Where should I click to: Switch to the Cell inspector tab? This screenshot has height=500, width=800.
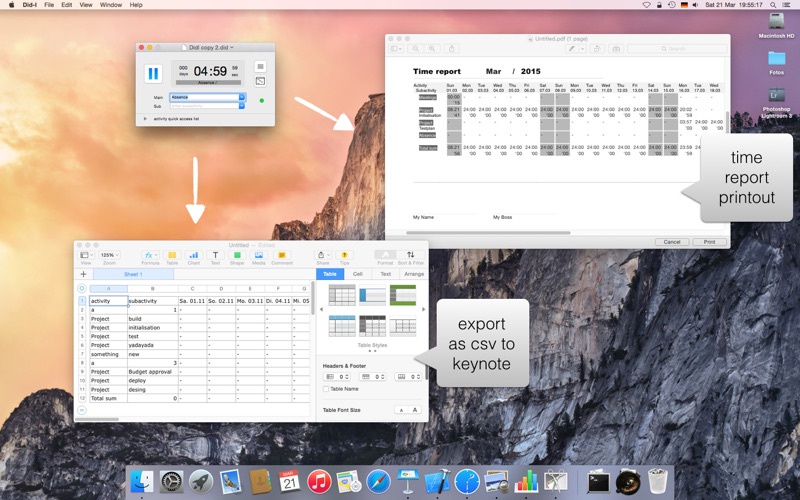pos(358,274)
